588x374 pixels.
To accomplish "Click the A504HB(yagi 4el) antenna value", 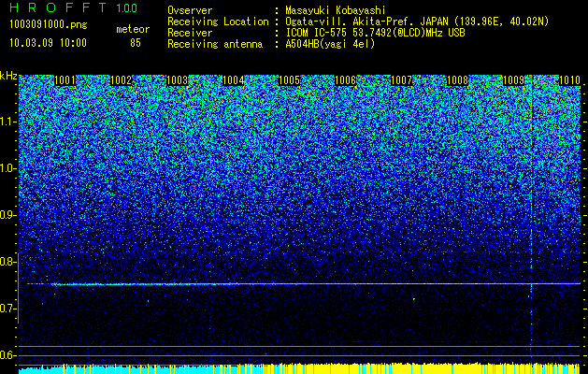I will coord(330,44).
